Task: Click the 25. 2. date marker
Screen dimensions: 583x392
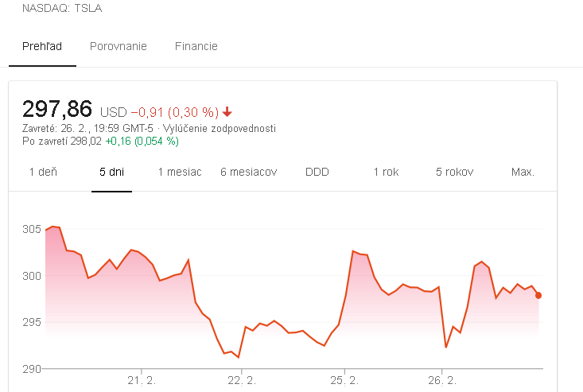Action: (344, 380)
